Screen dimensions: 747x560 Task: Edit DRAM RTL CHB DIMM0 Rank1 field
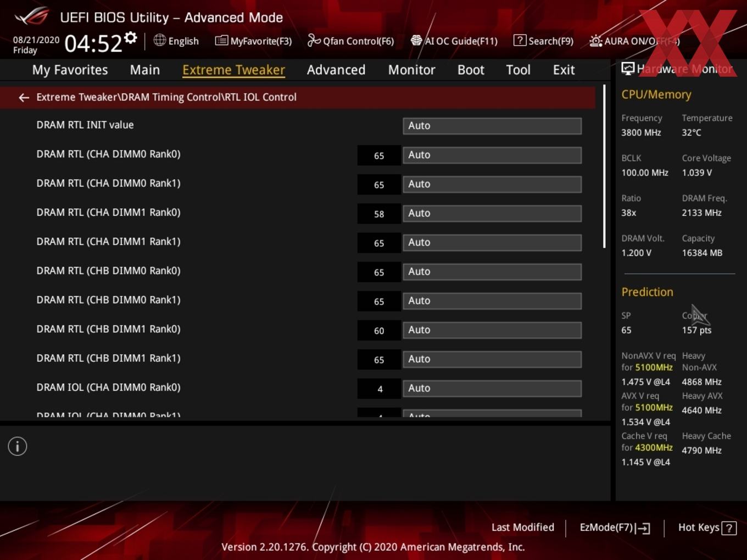click(x=492, y=300)
